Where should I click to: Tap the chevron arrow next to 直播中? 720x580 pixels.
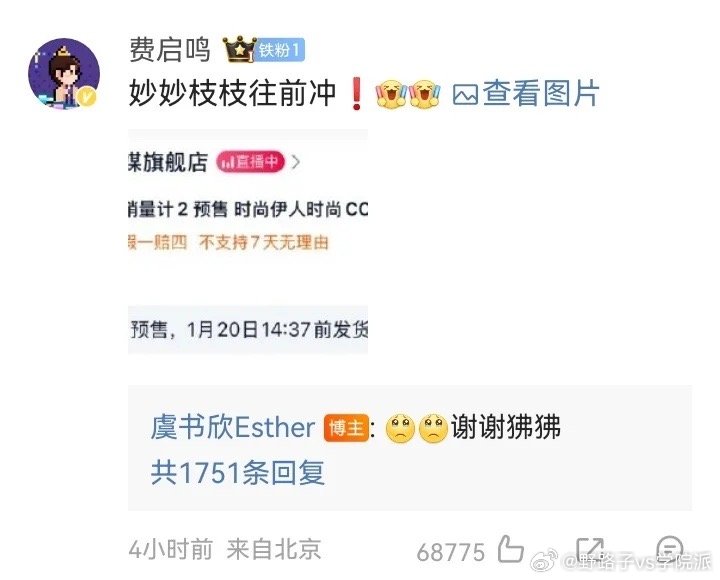pos(296,162)
